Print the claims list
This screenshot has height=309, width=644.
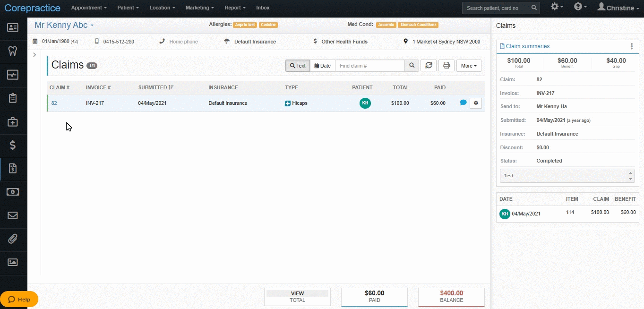[447, 66]
